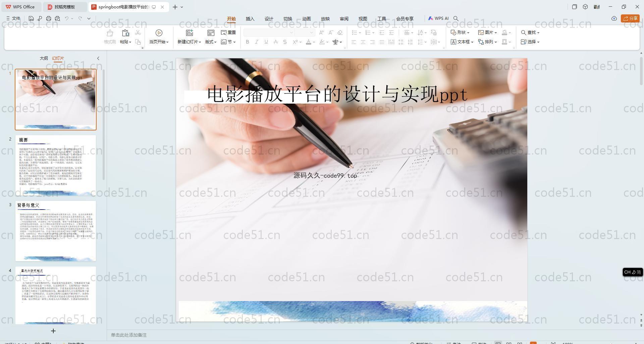The image size is (644, 344).
Task: Toggle Center paragraph alignment
Action: (x=363, y=42)
